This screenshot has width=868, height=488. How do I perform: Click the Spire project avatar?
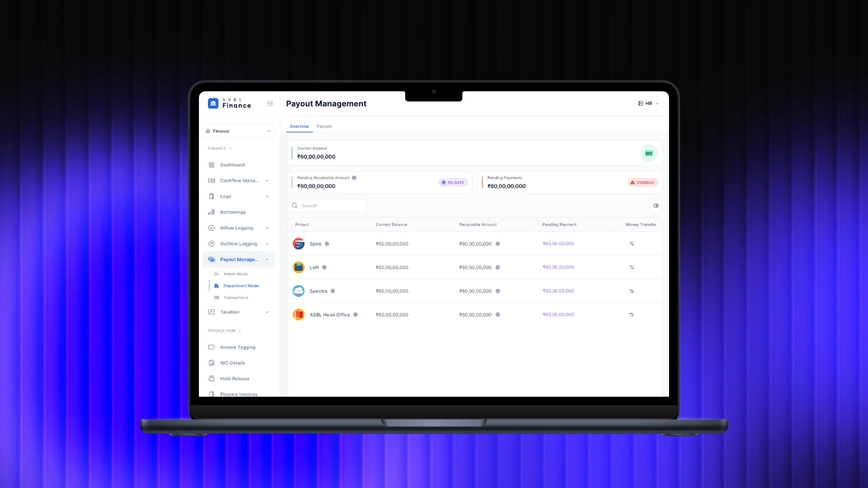click(298, 244)
